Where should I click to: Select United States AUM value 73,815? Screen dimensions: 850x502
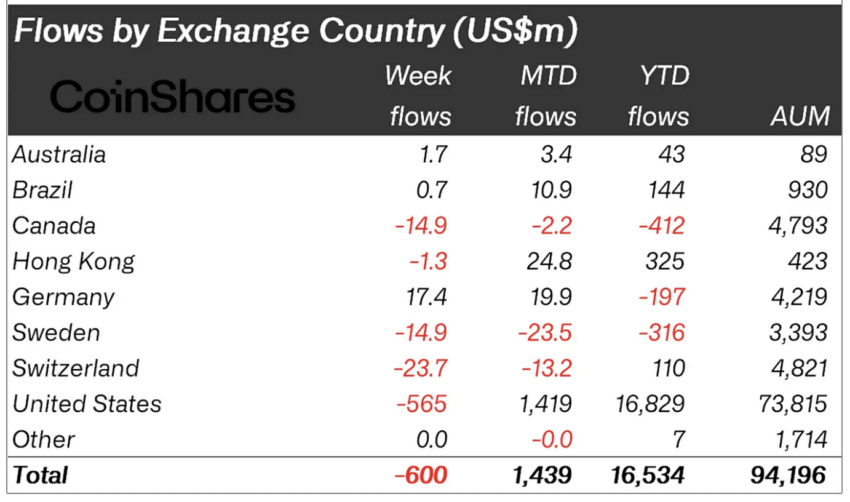(792, 404)
